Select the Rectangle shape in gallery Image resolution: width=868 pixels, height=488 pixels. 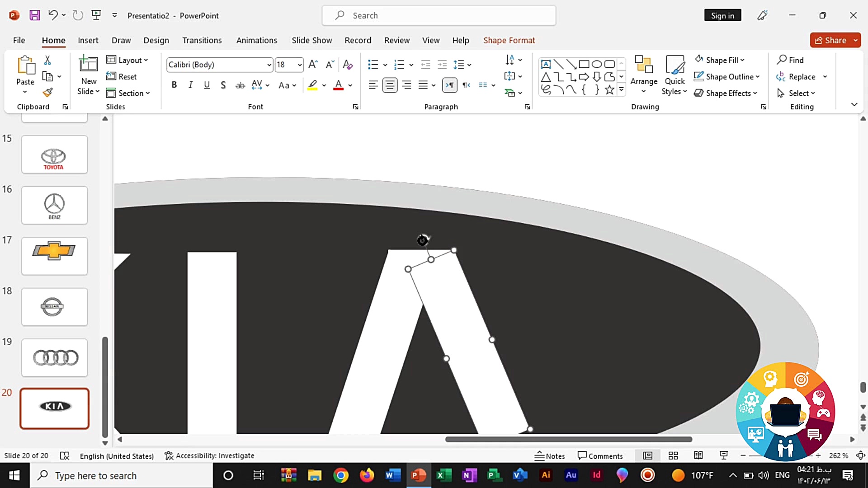(x=584, y=64)
